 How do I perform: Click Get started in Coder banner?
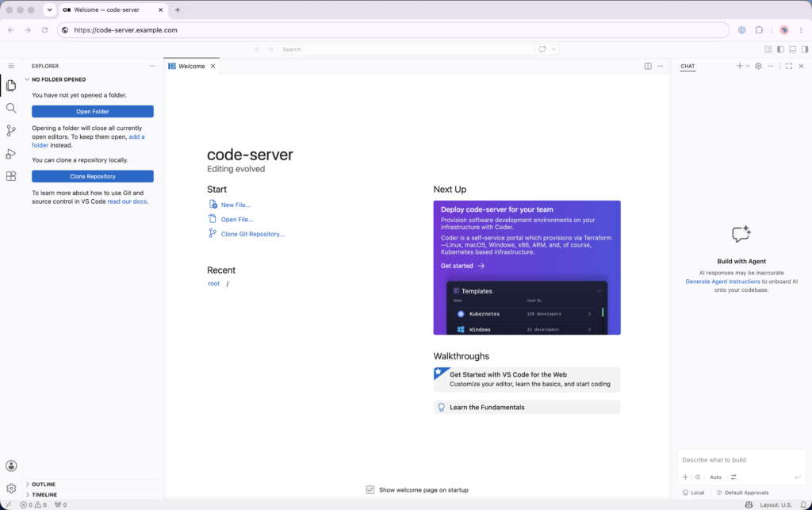click(x=462, y=266)
